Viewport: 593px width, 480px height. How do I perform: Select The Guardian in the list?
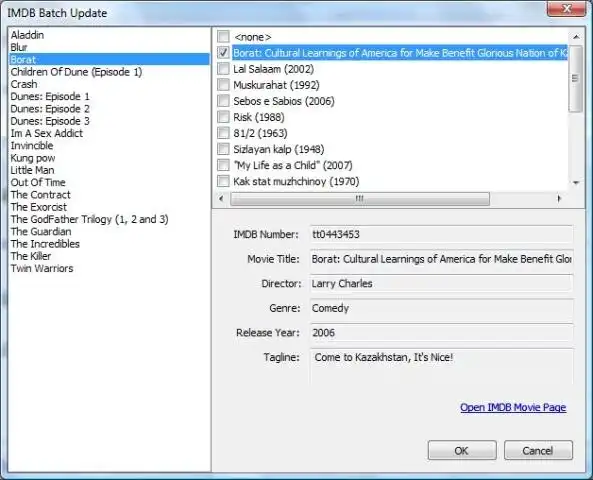pyautogui.click(x=41, y=231)
